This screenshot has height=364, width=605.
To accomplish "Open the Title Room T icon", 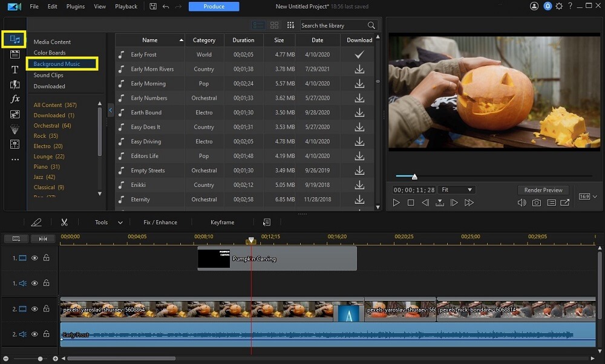I will (x=15, y=70).
